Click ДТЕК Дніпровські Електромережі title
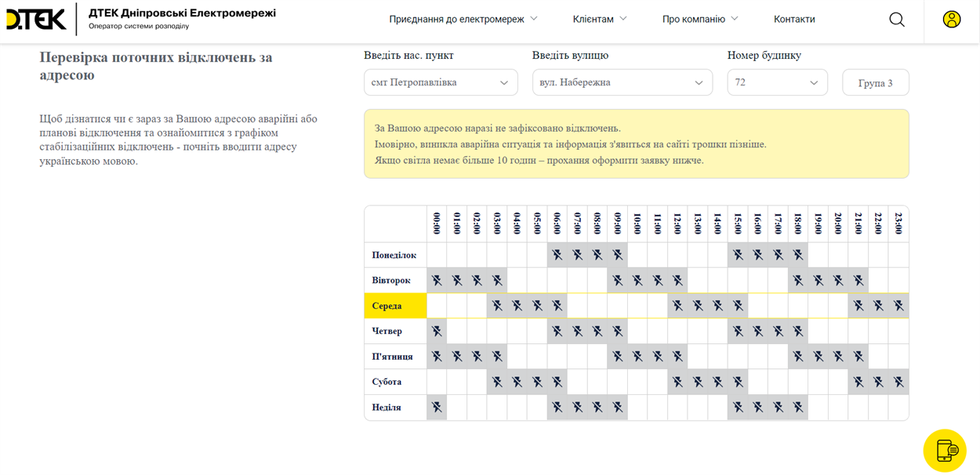 [182, 13]
